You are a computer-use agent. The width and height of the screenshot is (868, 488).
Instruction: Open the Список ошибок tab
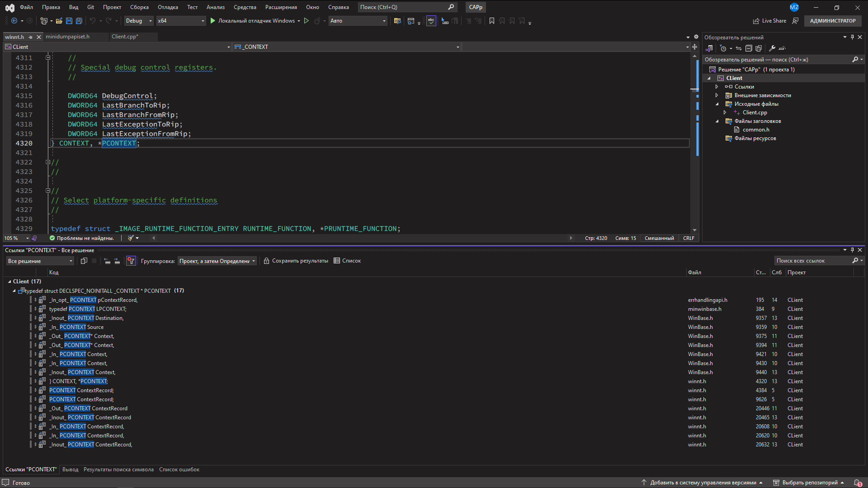[x=179, y=469]
